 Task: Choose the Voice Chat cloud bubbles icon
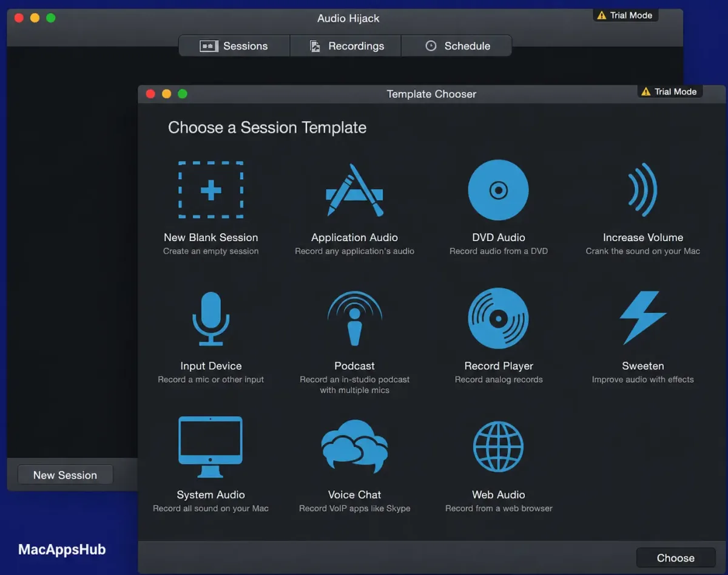tap(355, 446)
